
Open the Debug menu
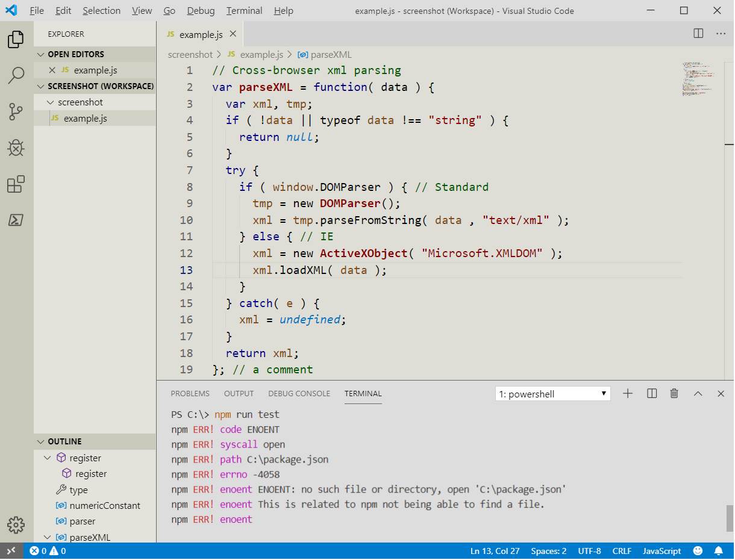coord(201,11)
